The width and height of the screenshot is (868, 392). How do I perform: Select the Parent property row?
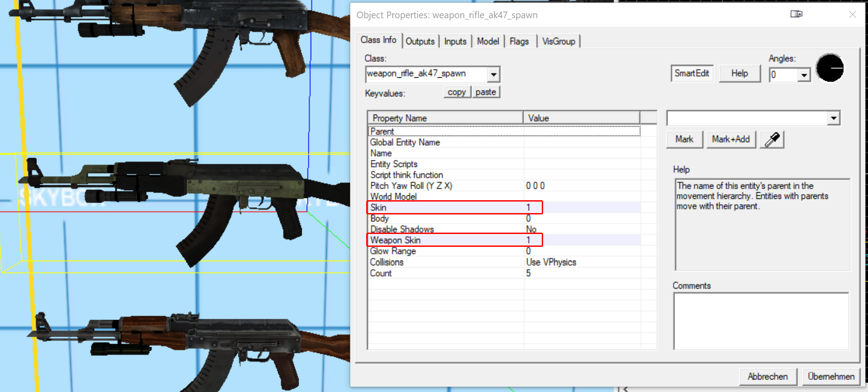point(504,131)
